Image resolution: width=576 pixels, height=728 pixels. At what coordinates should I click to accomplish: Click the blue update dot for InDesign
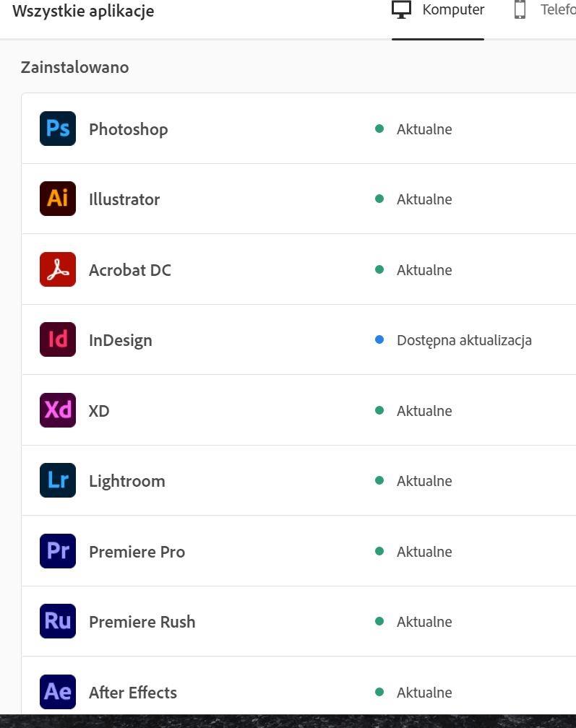tap(379, 340)
